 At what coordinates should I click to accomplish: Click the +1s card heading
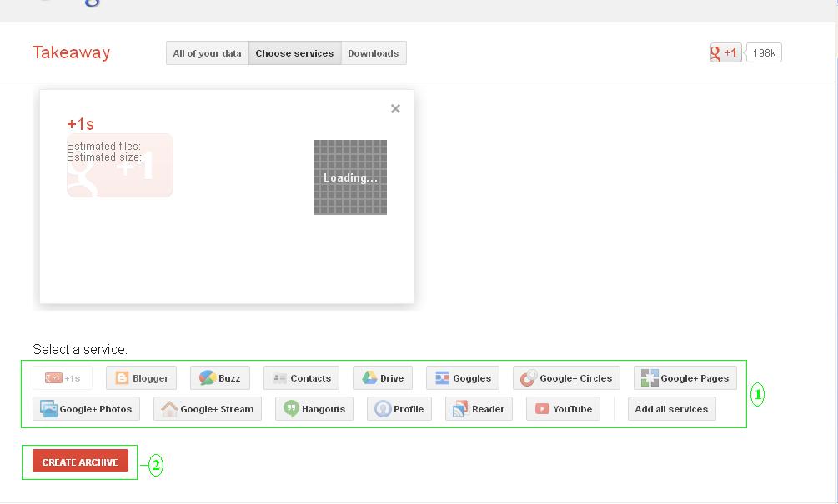click(80, 124)
